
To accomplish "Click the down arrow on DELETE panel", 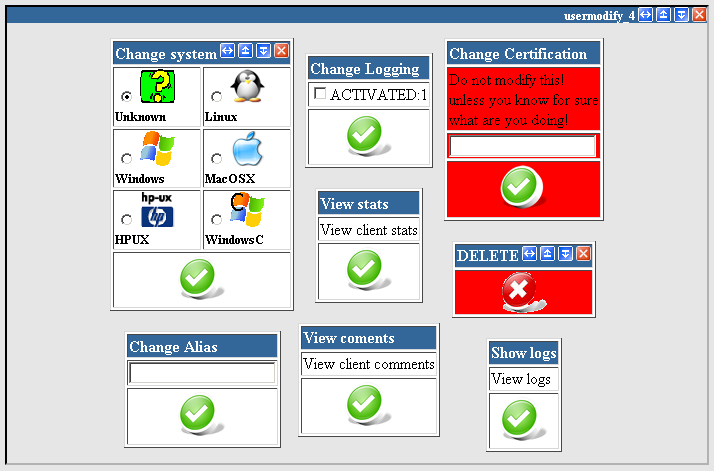I will pyautogui.click(x=565, y=254).
